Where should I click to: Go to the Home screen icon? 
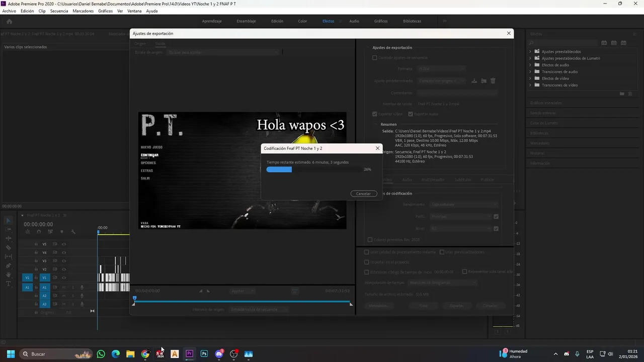pos(9,21)
